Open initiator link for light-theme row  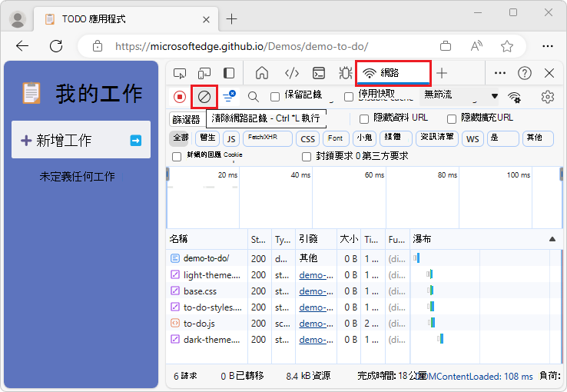tap(316, 275)
